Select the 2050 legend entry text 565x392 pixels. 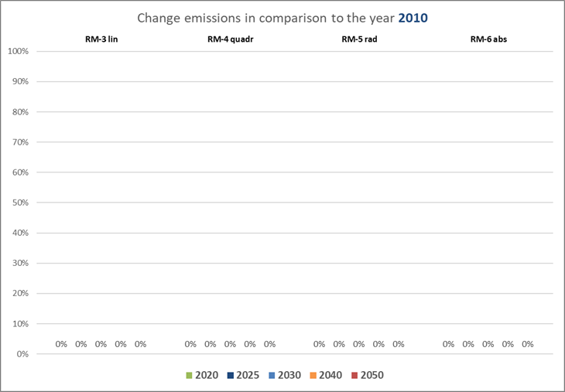click(371, 376)
